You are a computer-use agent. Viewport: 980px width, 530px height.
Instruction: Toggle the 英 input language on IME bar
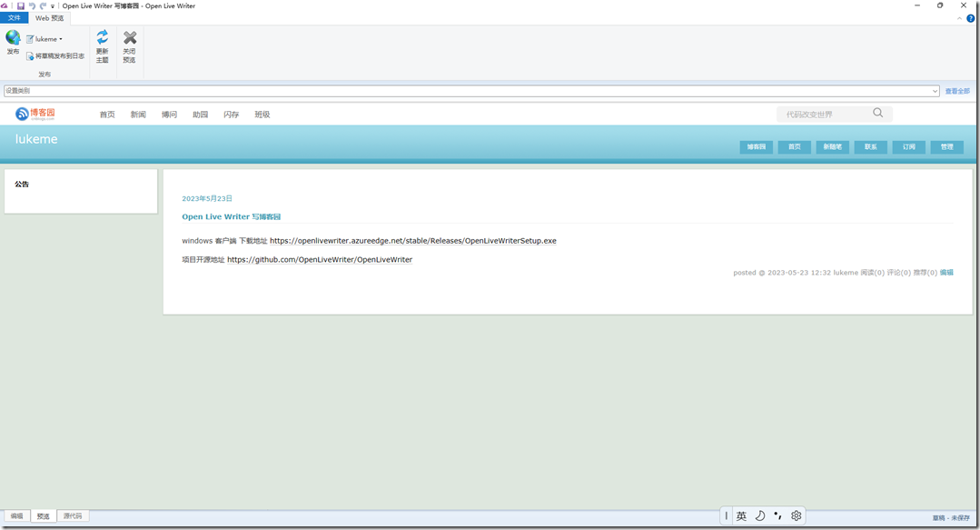coord(741,516)
